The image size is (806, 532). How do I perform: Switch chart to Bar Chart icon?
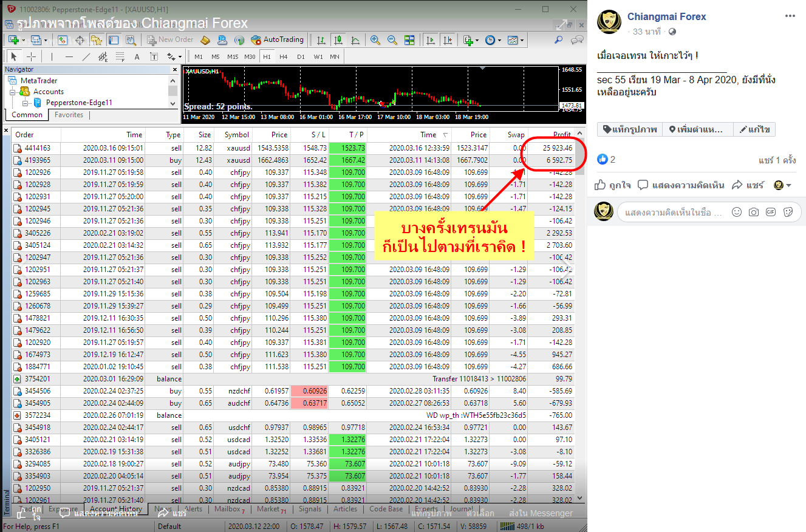point(321,40)
